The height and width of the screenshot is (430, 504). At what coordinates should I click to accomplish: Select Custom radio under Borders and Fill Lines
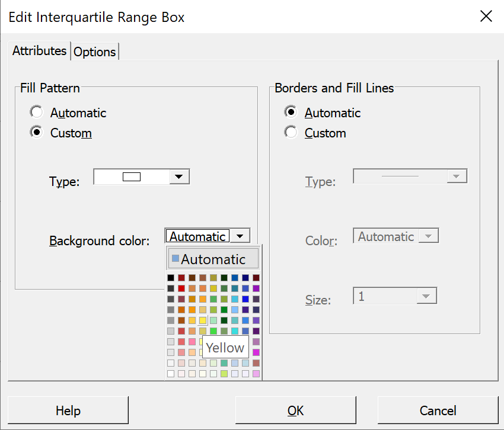pyautogui.click(x=291, y=132)
